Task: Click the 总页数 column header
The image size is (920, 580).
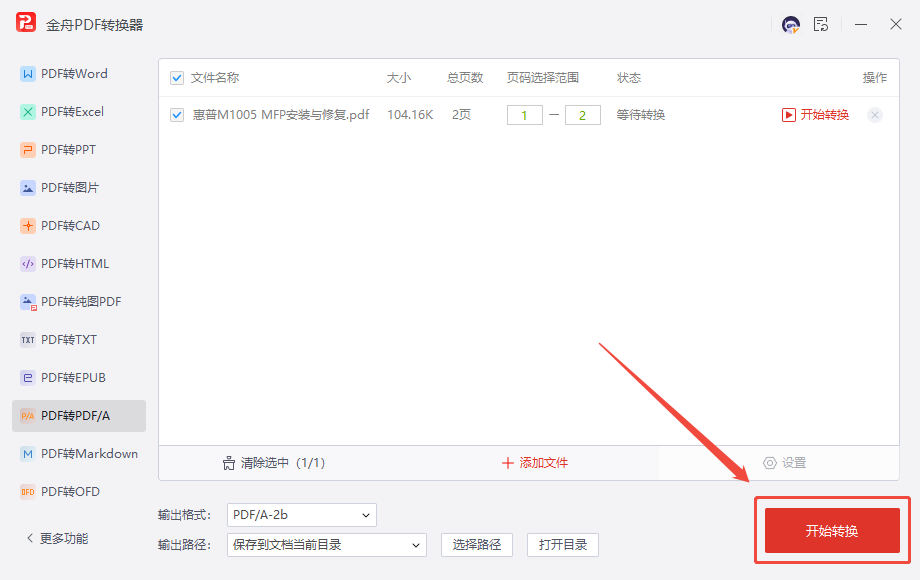Action: (x=465, y=78)
